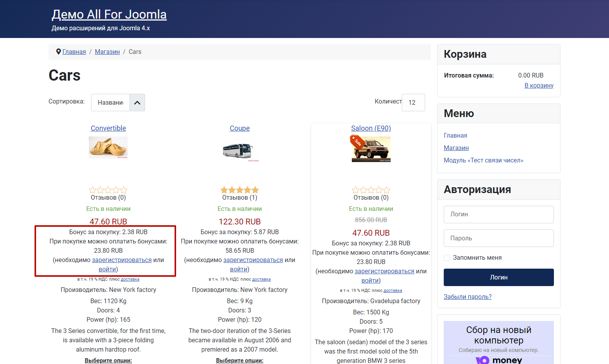Viewport: 609px width, 364px height.
Task: Click the Convertible star rating
Action: [x=108, y=190]
